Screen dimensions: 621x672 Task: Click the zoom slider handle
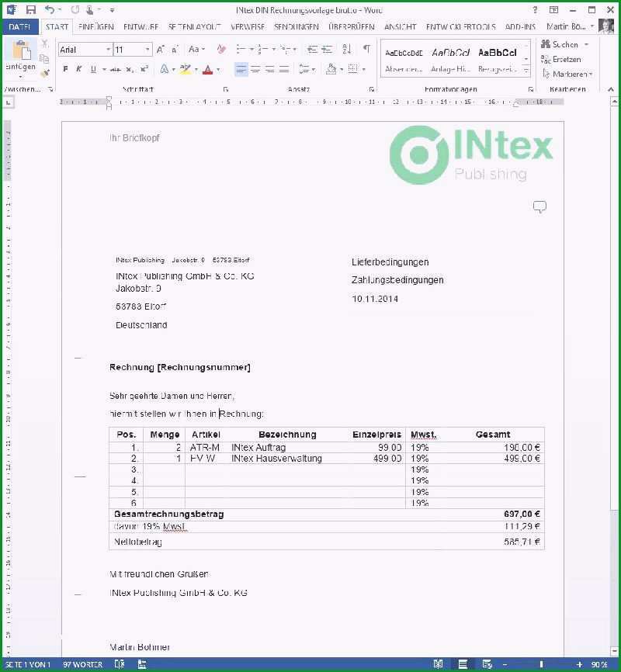[x=542, y=664]
